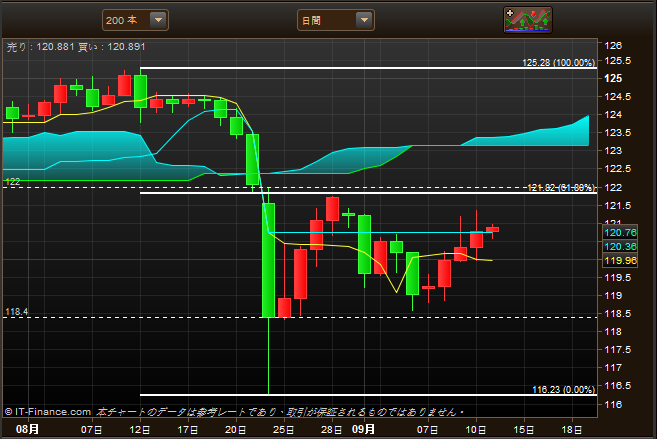Screen dimensions: 657x439
Task: Click the 122 horizontal line label
Action: (x=13, y=181)
